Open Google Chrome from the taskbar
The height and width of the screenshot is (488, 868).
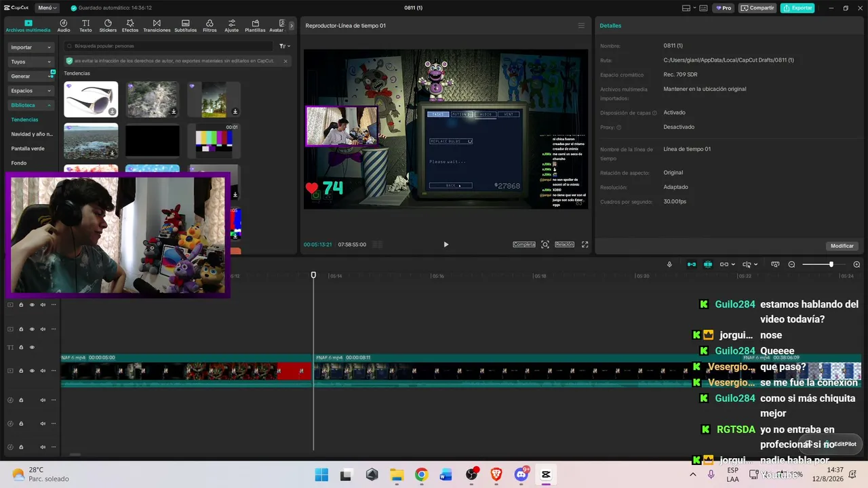[421, 474]
